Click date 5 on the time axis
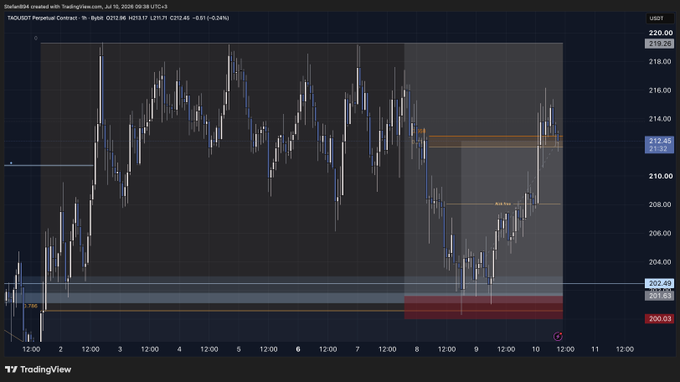Viewport: 680px width, 382px height. (239, 349)
